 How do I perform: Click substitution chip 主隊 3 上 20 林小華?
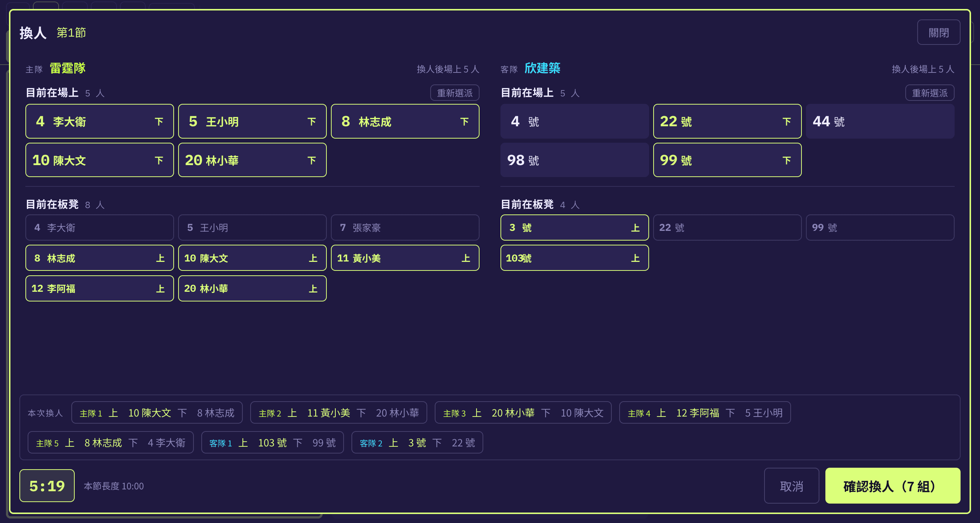(523, 413)
